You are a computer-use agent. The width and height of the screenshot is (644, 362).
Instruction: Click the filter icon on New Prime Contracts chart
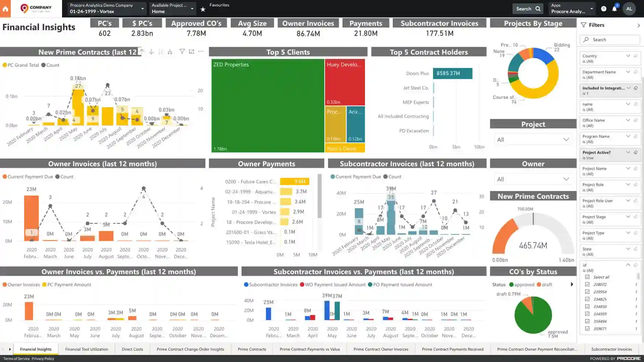pos(182,52)
